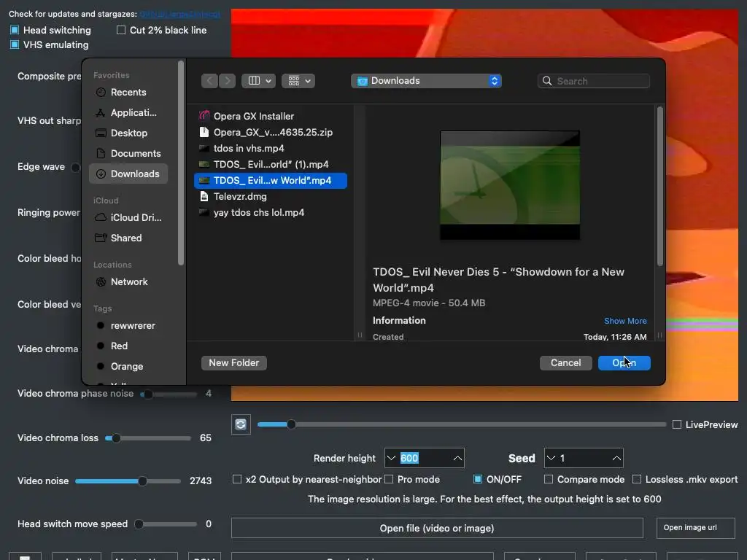The height and width of the screenshot is (560, 747).
Task: Click the magnifier icon in the Search field
Action: [547, 81]
